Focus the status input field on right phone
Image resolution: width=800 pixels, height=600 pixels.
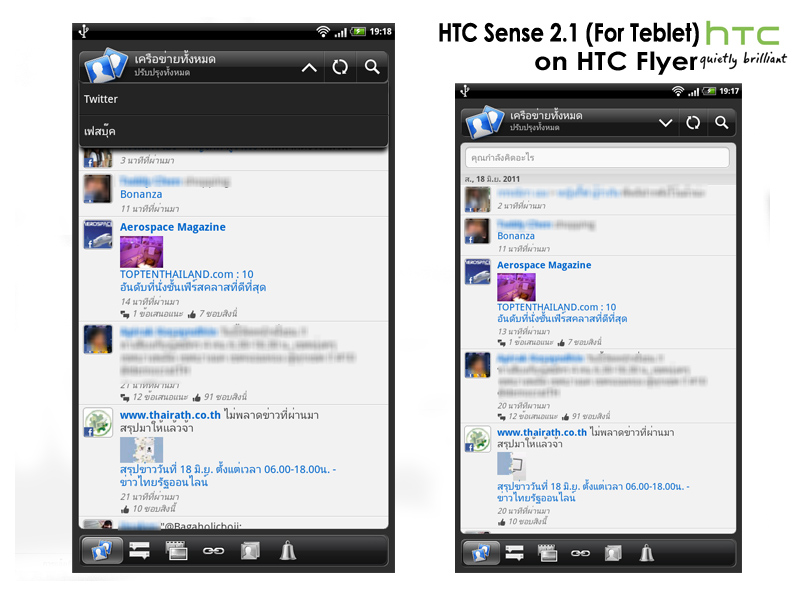(x=597, y=158)
